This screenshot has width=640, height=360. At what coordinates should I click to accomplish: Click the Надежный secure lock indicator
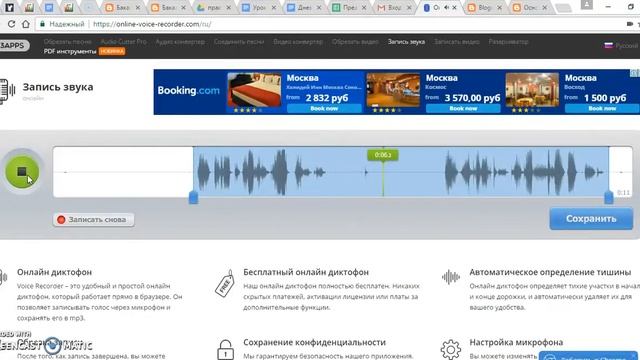pyautogui.click(x=62, y=24)
